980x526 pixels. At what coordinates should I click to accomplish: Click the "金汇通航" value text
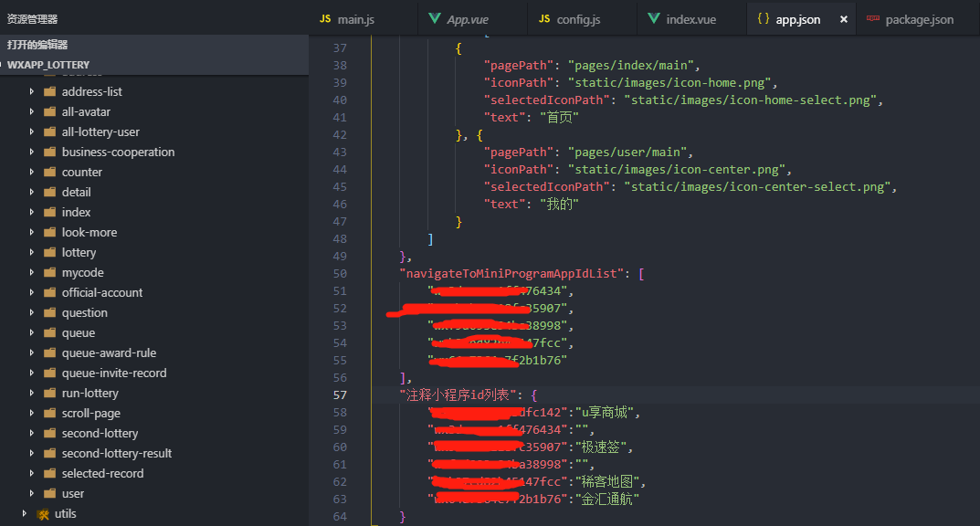tap(607, 500)
